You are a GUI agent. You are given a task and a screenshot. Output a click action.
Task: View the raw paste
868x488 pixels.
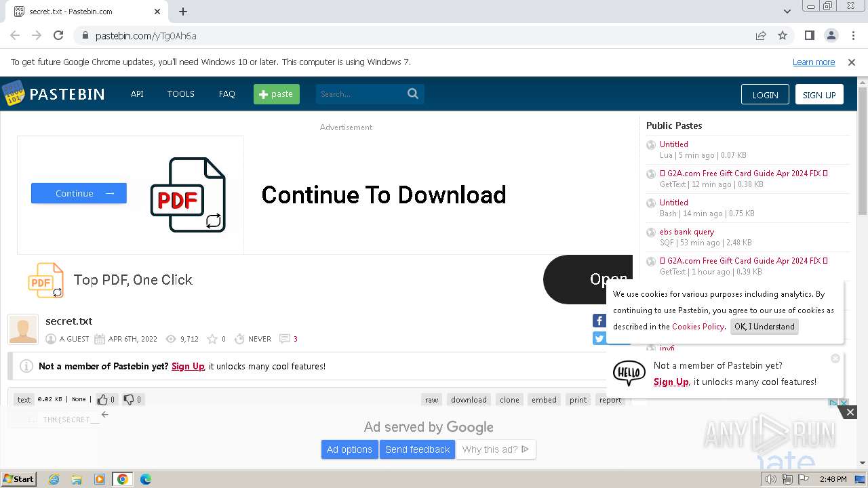click(x=432, y=400)
